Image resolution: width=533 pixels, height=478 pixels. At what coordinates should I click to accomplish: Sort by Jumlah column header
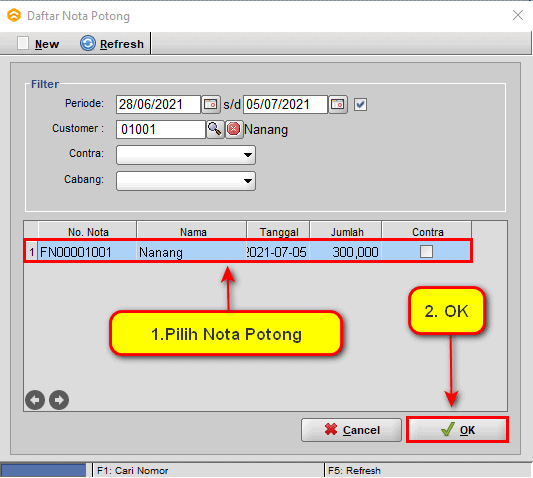(346, 232)
